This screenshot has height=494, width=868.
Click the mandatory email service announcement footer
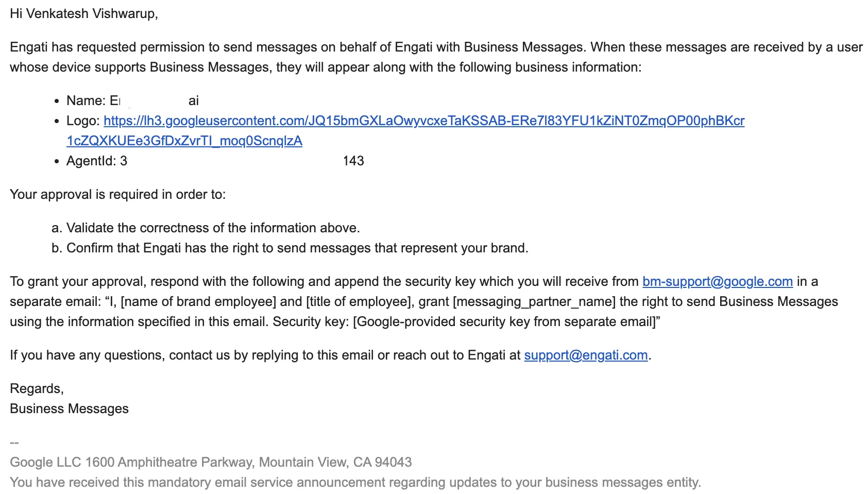pos(355,482)
